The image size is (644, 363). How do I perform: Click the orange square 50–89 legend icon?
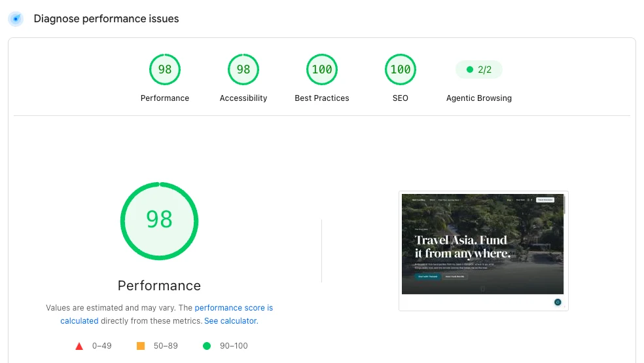coord(141,346)
